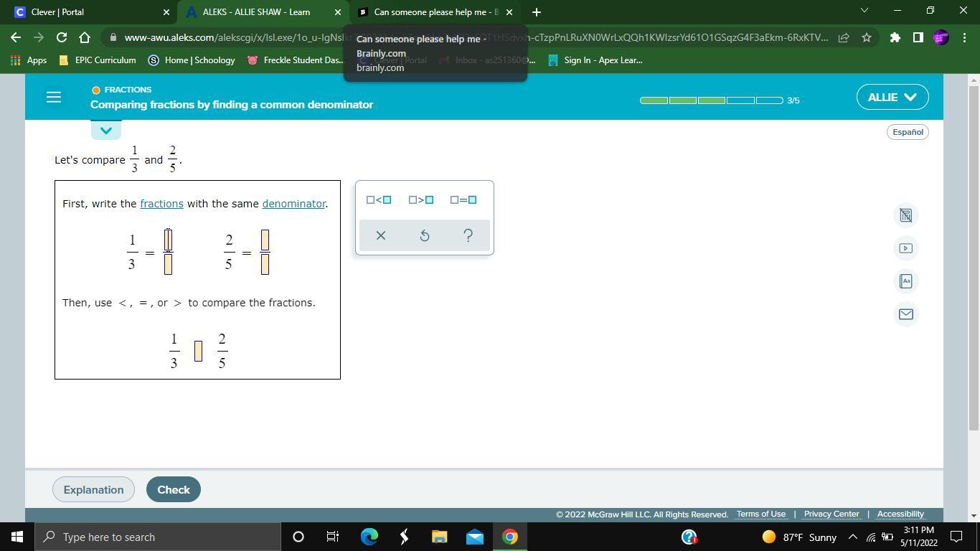Click the Check button
Image resolution: width=980 pixels, height=551 pixels.
[x=174, y=489]
